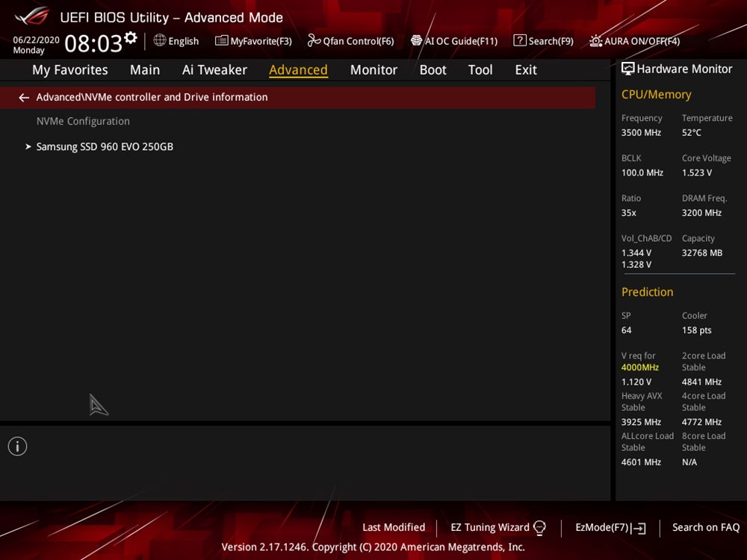Click the 3200 MHz DRAM frequency value

(701, 213)
